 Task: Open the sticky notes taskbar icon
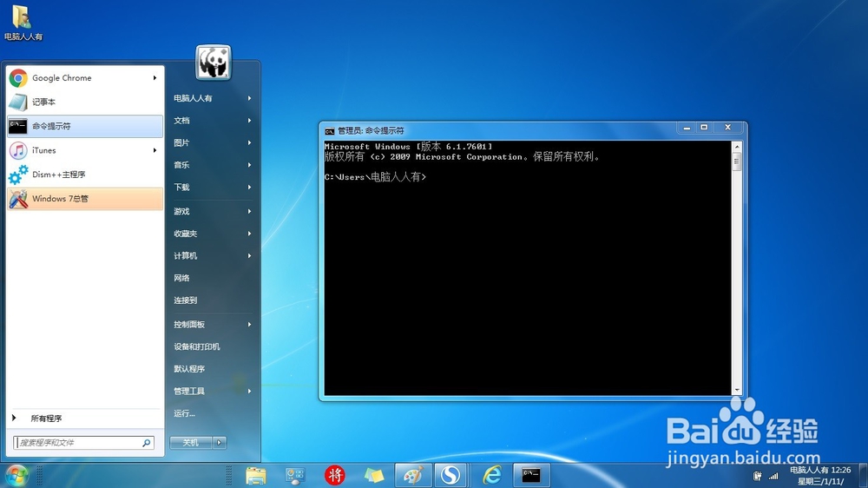(373, 475)
